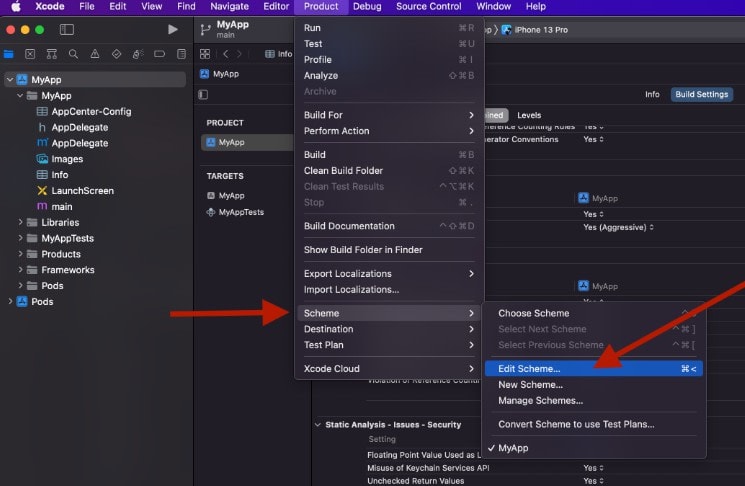The height and width of the screenshot is (486, 745).
Task: Show the Test navigator diamond icon
Action: (x=117, y=54)
